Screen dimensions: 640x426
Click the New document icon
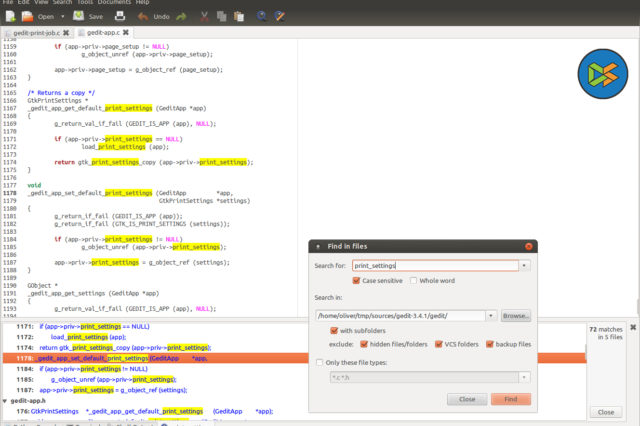point(9,17)
